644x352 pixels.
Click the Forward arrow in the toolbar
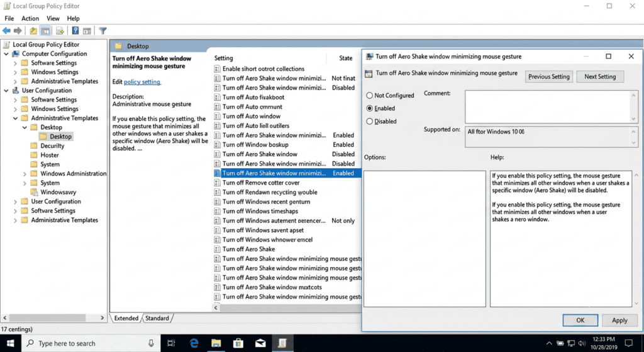[18, 31]
